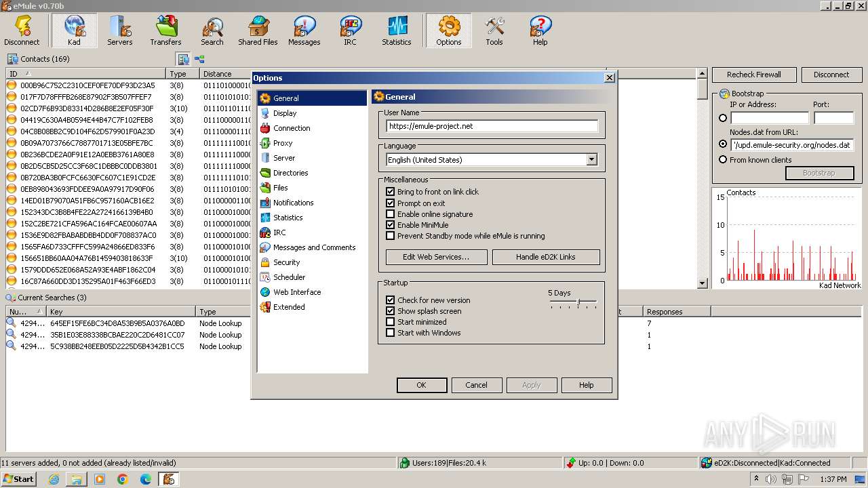Open the Search toolbar icon
Screen dimensions: 868x488
click(x=212, y=30)
